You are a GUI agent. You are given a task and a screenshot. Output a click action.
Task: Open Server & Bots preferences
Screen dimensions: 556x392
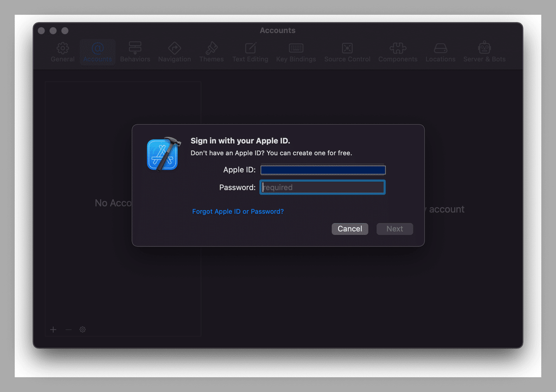coord(484,52)
